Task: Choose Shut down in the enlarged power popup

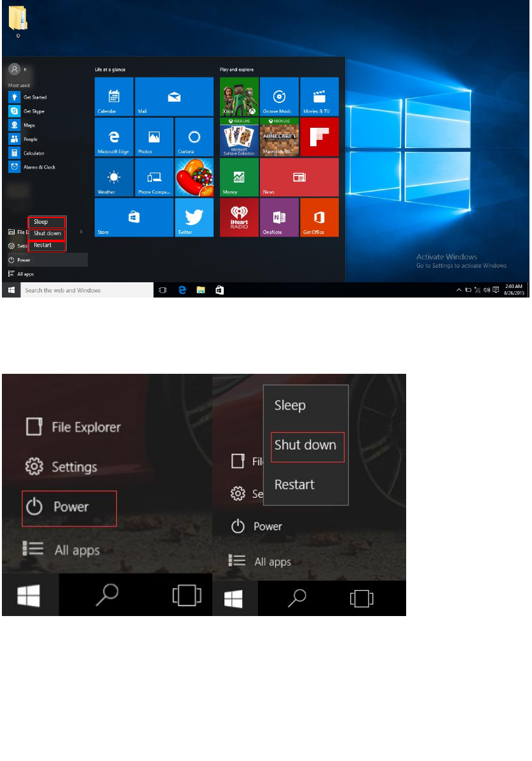Action: (x=307, y=446)
